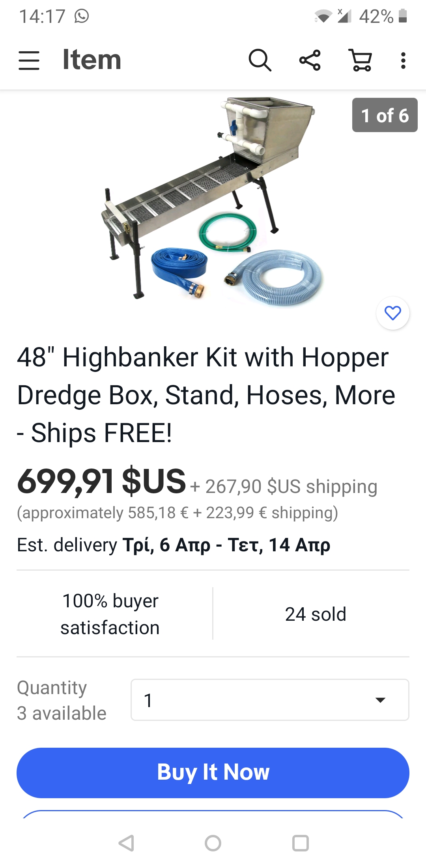Click the Buy It Now button
The height and width of the screenshot is (868, 426).
coord(213,773)
